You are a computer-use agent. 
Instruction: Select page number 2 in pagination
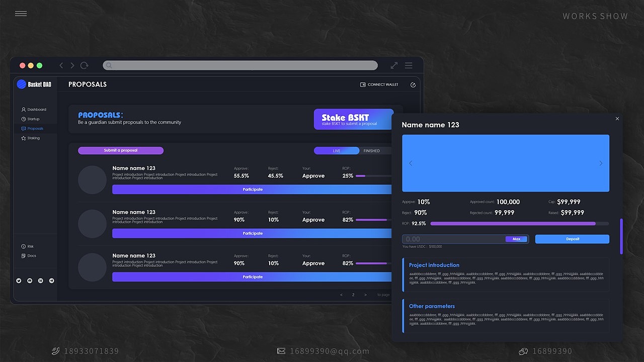tap(353, 295)
